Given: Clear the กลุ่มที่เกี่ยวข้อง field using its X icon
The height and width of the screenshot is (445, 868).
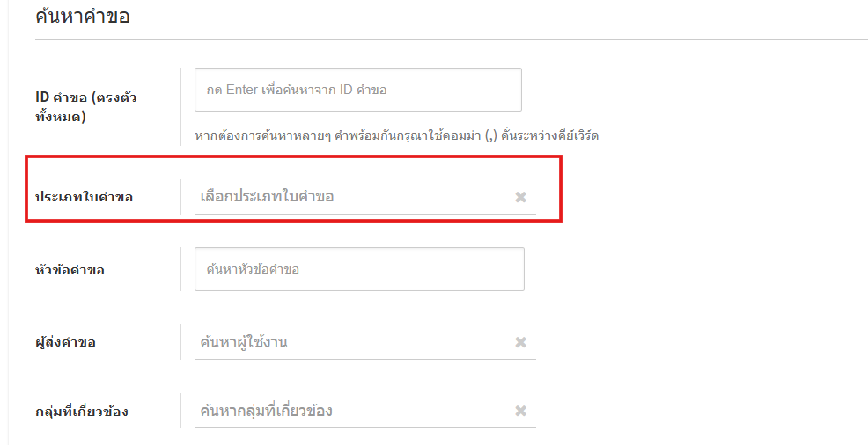Looking at the screenshot, I should coord(520,411).
